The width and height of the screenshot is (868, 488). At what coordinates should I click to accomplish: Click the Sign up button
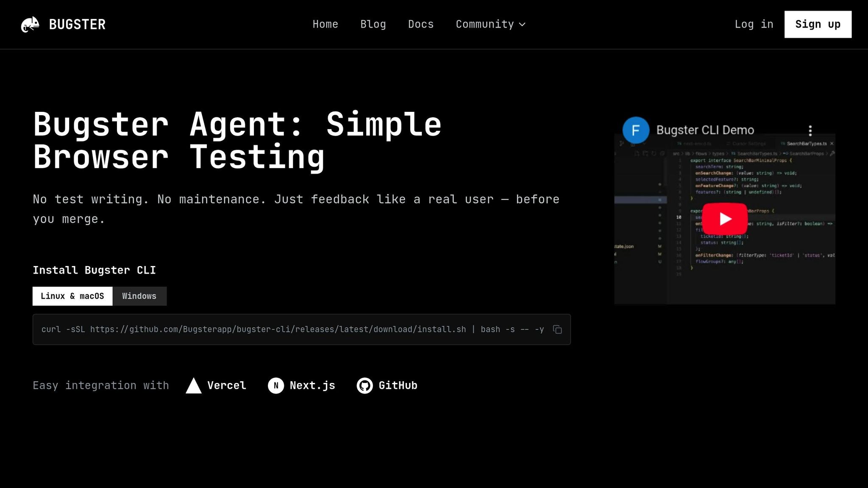click(x=818, y=24)
